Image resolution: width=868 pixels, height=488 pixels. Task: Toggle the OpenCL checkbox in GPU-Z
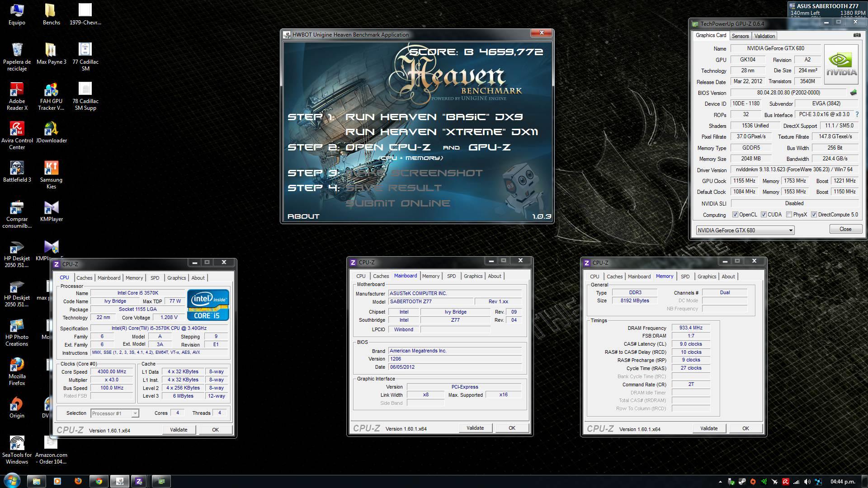click(x=735, y=215)
